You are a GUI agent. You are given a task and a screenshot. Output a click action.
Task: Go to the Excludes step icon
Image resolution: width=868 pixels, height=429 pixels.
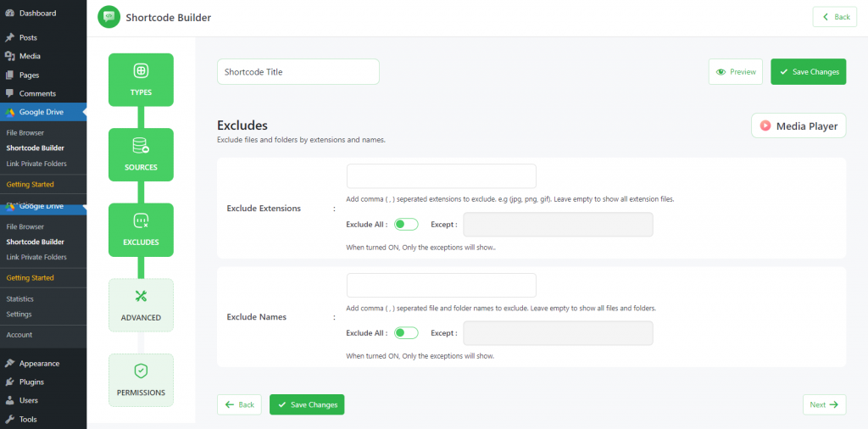(x=141, y=221)
